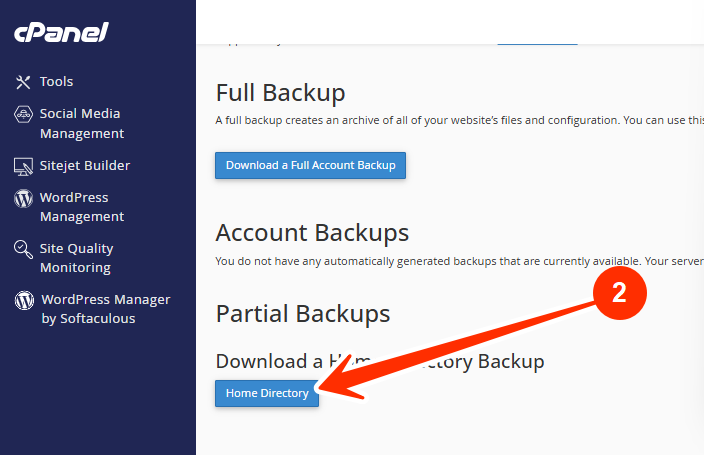
Task: Click the Site Quality Monitoring magnifier icon
Action: point(23,249)
